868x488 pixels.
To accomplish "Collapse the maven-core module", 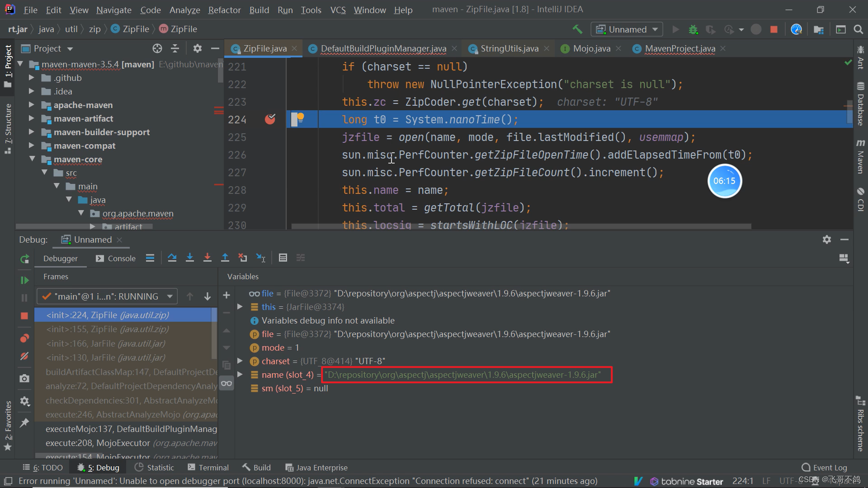I will click(x=32, y=159).
